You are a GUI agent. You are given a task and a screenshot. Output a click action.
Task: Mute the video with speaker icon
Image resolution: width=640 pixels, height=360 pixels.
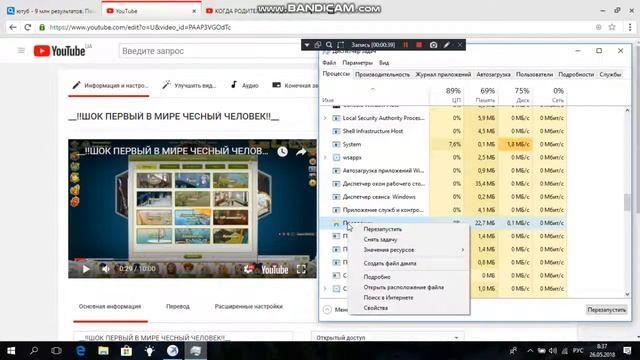[x=105, y=269]
